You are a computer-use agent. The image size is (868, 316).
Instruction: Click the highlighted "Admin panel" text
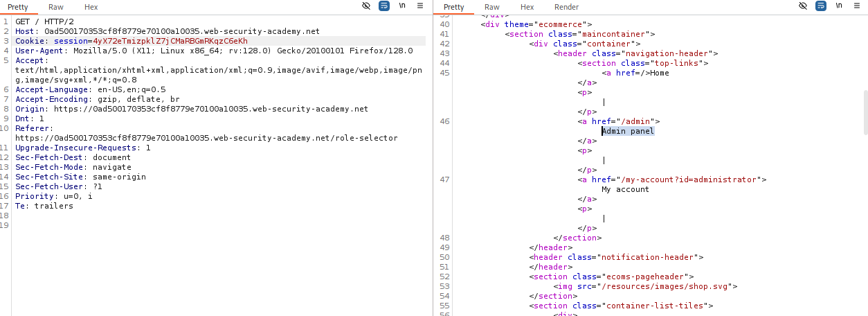[628, 131]
